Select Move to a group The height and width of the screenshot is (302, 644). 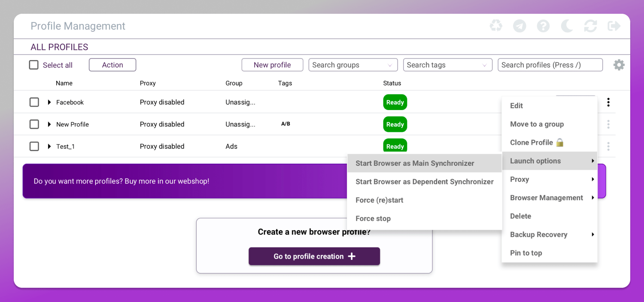pos(550,124)
